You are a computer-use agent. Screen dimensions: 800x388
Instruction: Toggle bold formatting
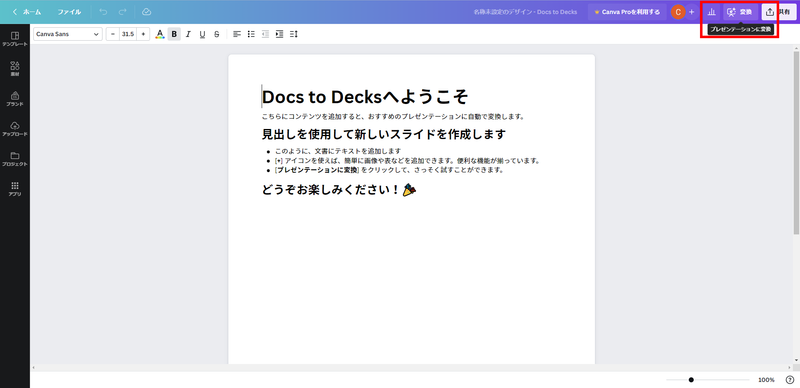click(174, 34)
